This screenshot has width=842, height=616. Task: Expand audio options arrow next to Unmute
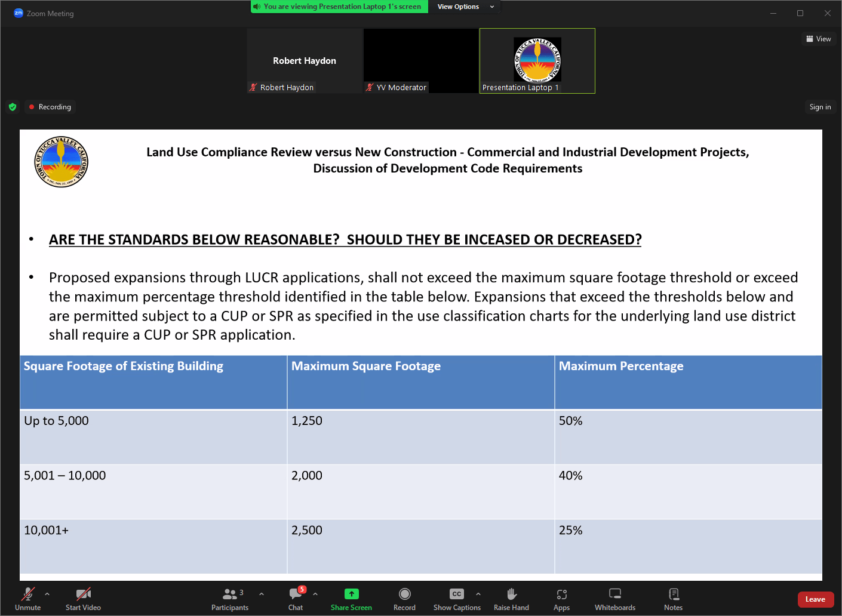[47, 594]
